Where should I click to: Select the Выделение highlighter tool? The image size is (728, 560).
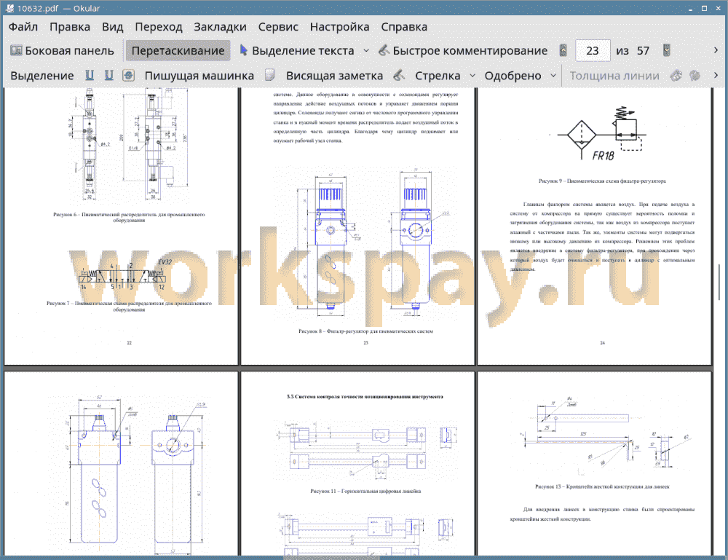pos(41,76)
